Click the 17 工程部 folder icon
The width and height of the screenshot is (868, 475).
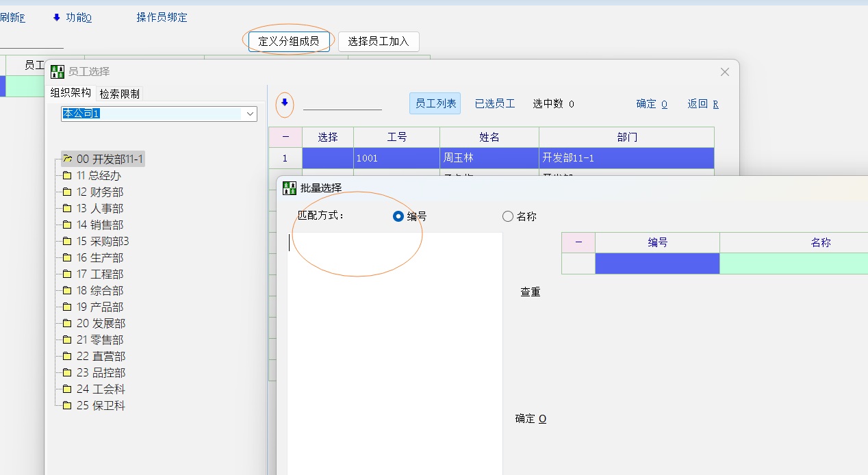(67, 274)
